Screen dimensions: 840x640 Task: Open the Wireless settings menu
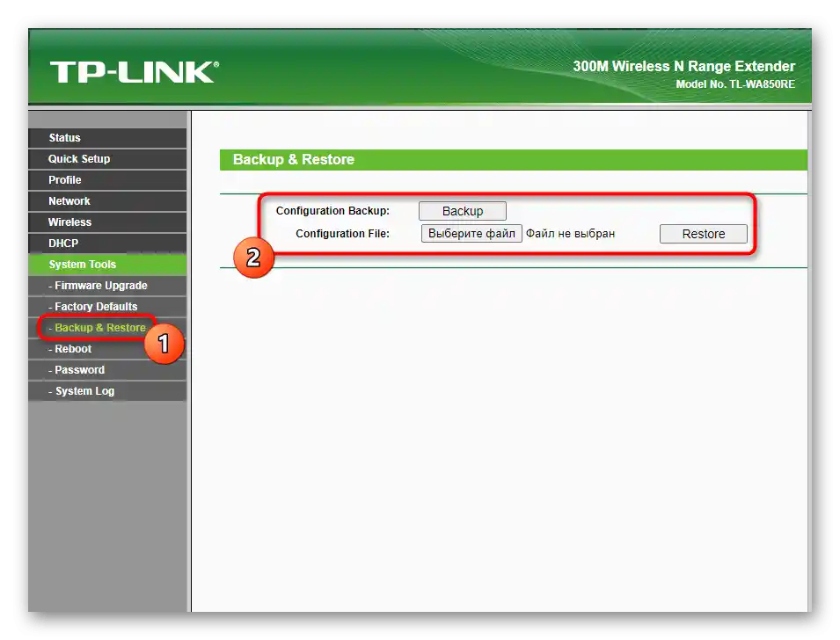click(x=107, y=222)
